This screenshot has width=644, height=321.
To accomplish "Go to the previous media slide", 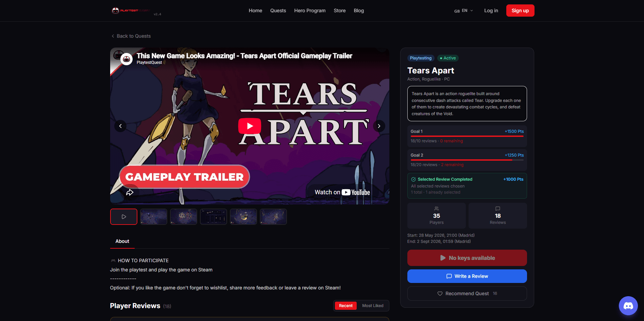I will [120, 126].
